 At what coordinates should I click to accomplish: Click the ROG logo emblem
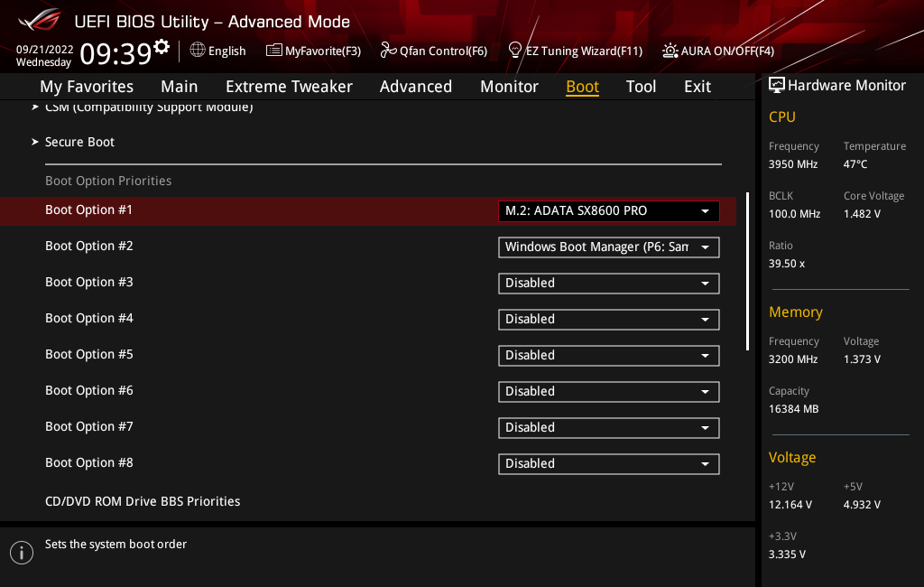[38, 20]
